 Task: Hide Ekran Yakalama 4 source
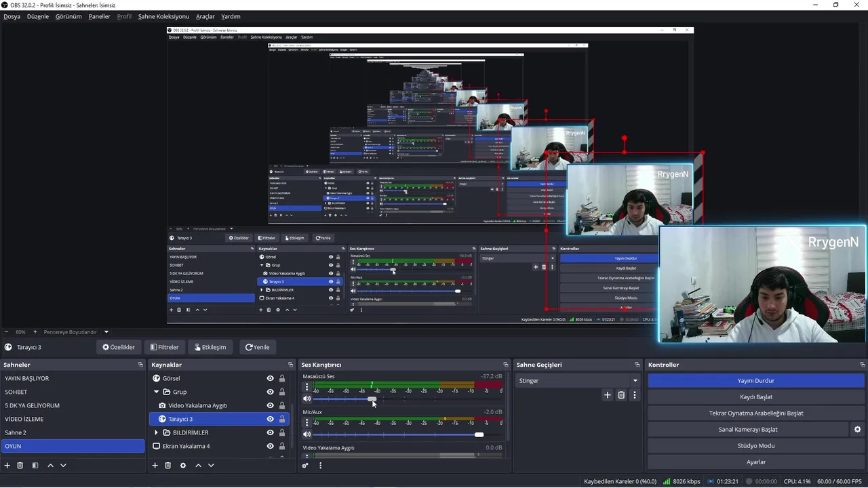(270, 446)
